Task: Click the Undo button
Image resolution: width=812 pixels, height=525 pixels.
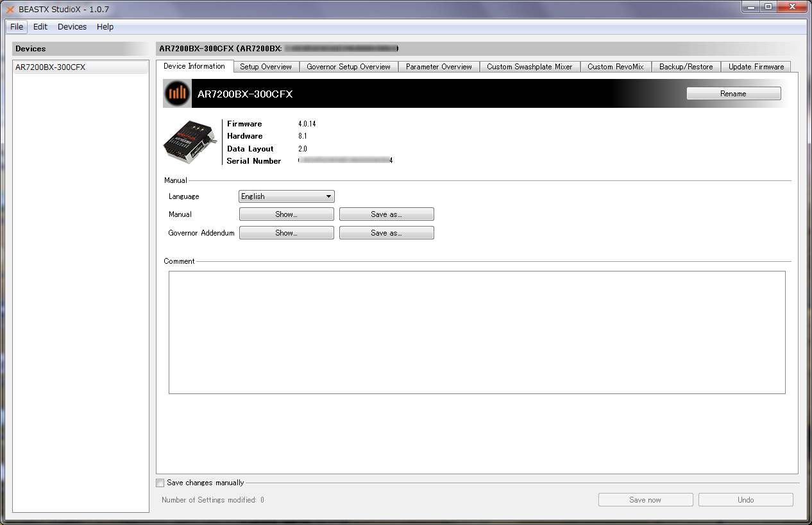Action: pyautogui.click(x=746, y=500)
